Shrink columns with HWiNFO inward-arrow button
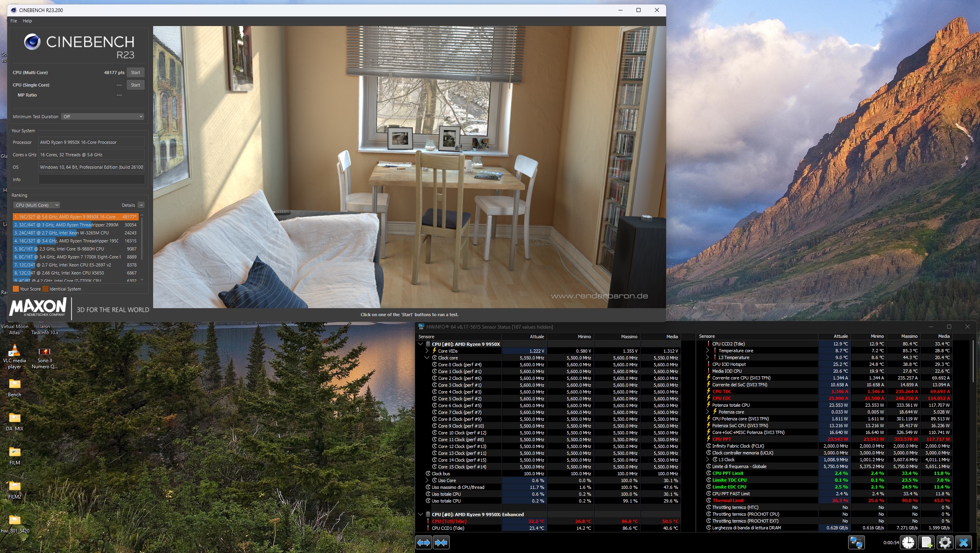 441,543
